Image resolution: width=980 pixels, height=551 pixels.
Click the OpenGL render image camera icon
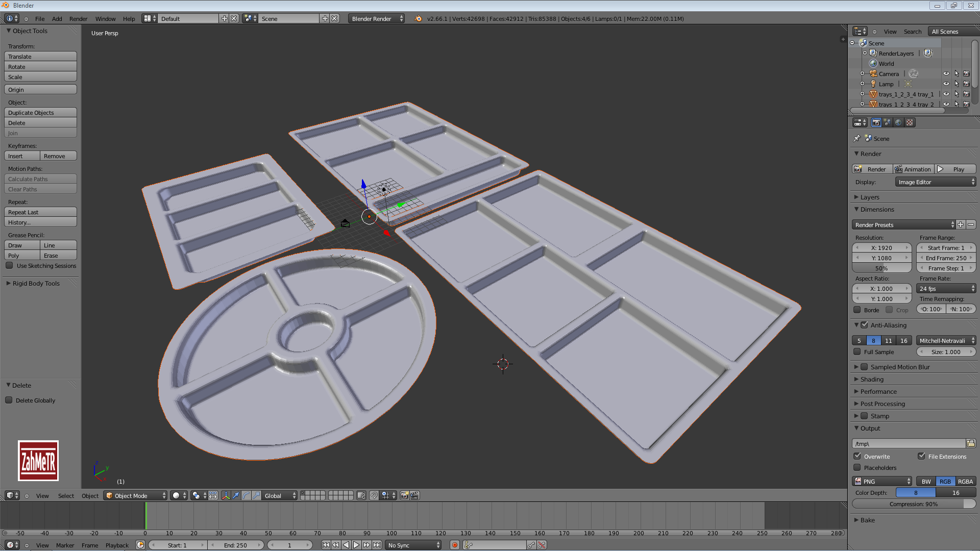coord(404,495)
